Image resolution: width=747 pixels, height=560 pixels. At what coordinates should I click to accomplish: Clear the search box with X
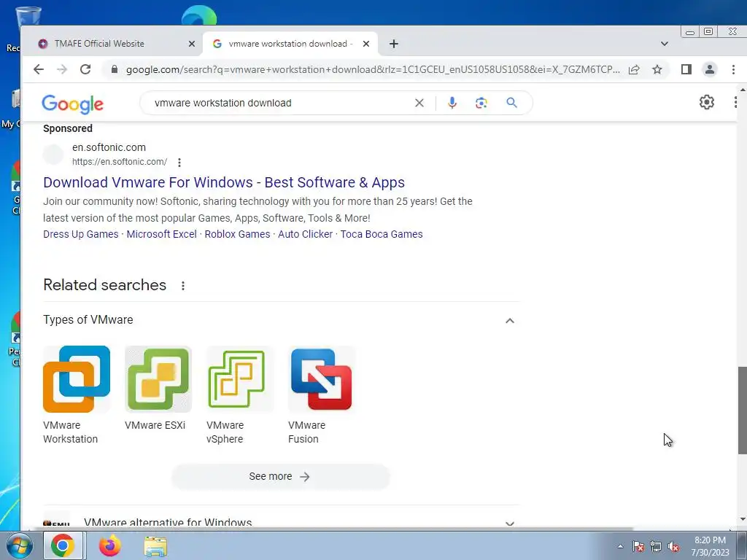pyautogui.click(x=419, y=103)
